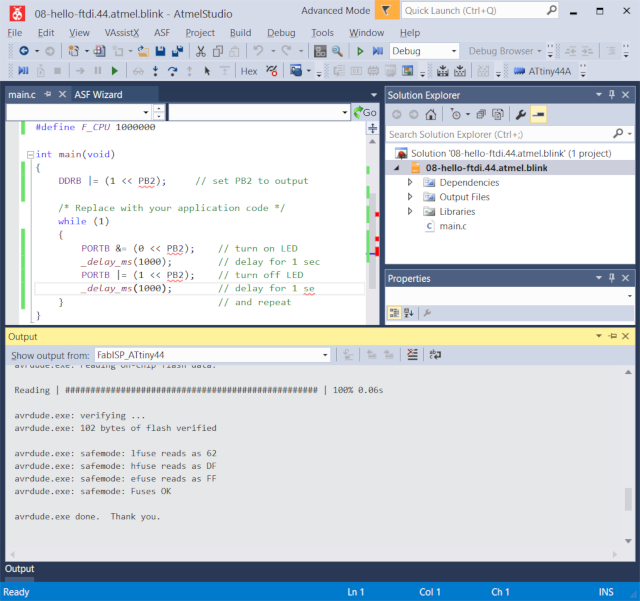Click the split editor handle above scrollbar
The height and width of the screenshot is (601, 640).
[x=372, y=128]
